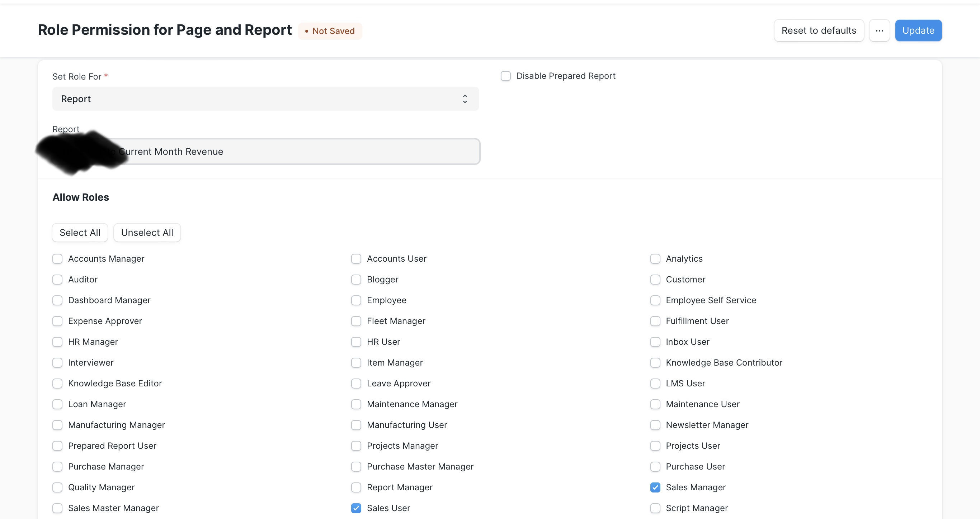The image size is (980, 519).
Task: Click the Not Saved status indicator
Action: coord(329,31)
